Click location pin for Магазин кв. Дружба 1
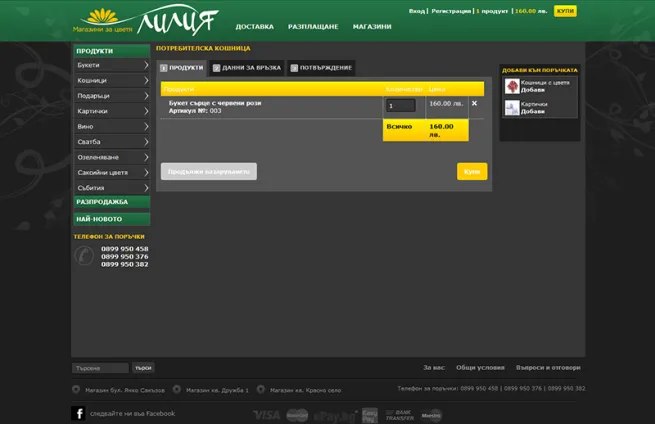The height and width of the screenshot is (424, 655). 177,389
